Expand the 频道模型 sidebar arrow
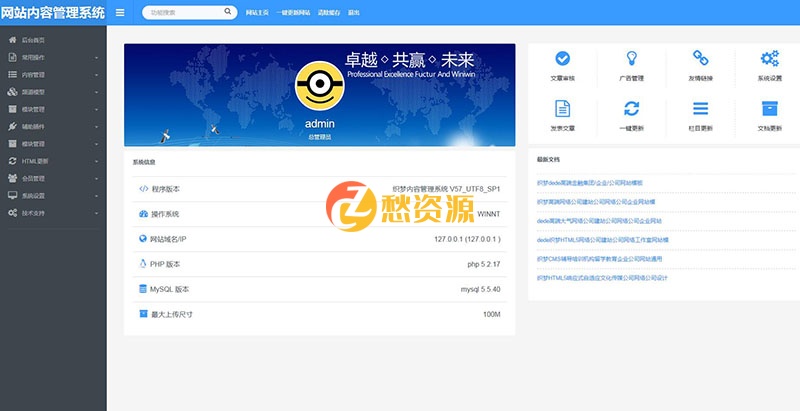 tap(96, 92)
